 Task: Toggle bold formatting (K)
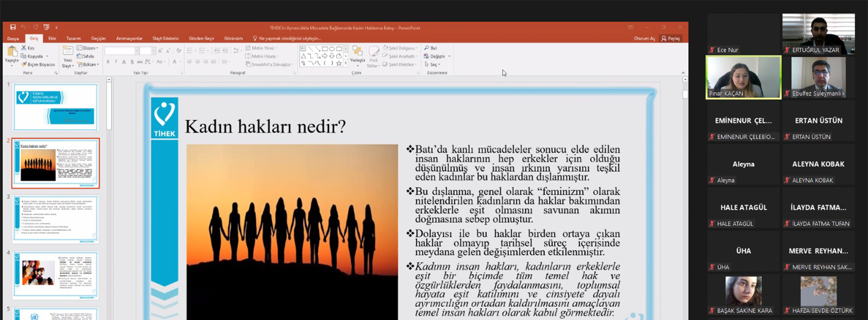pyautogui.click(x=108, y=62)
